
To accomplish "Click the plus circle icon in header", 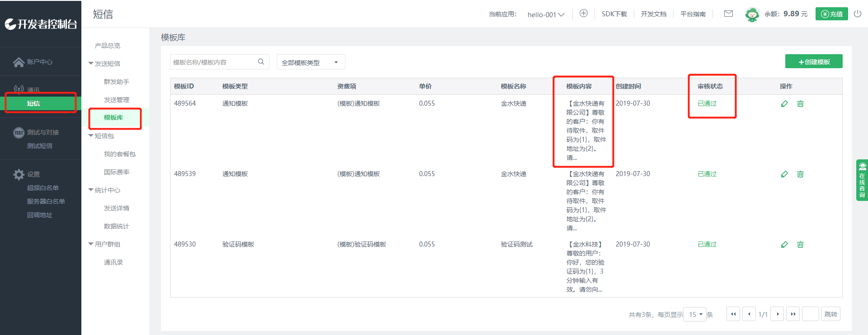I will [584, 14].
